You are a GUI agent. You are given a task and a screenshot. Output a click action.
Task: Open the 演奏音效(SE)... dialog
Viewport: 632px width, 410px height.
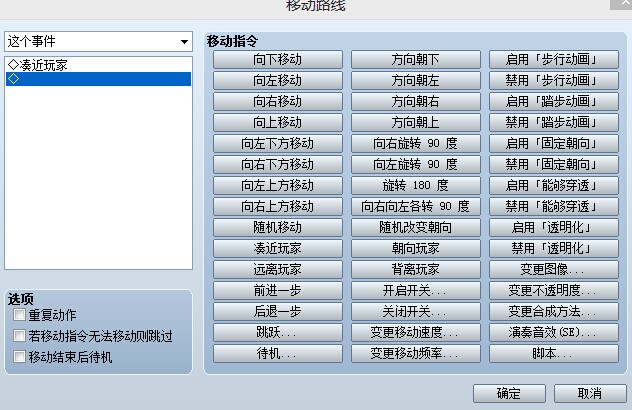tap(554, 332)
